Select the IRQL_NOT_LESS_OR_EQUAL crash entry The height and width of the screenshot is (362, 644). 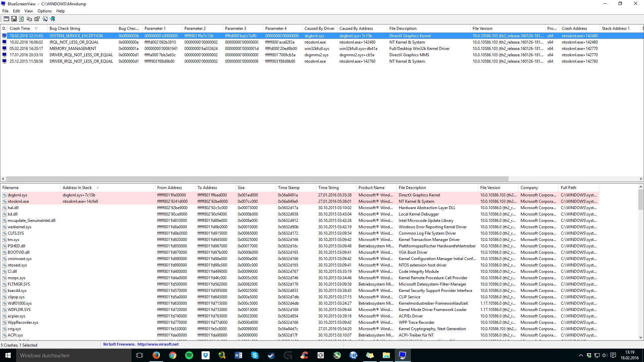(x=74, y=42)
